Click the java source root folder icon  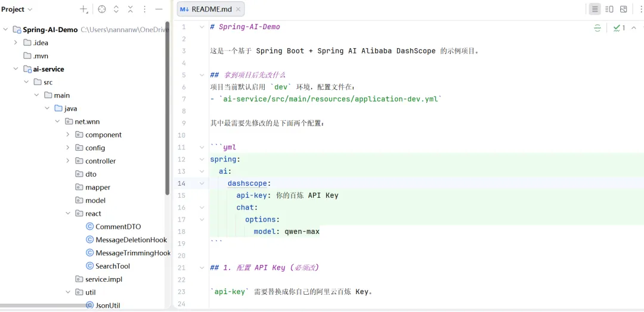(58, 108)
